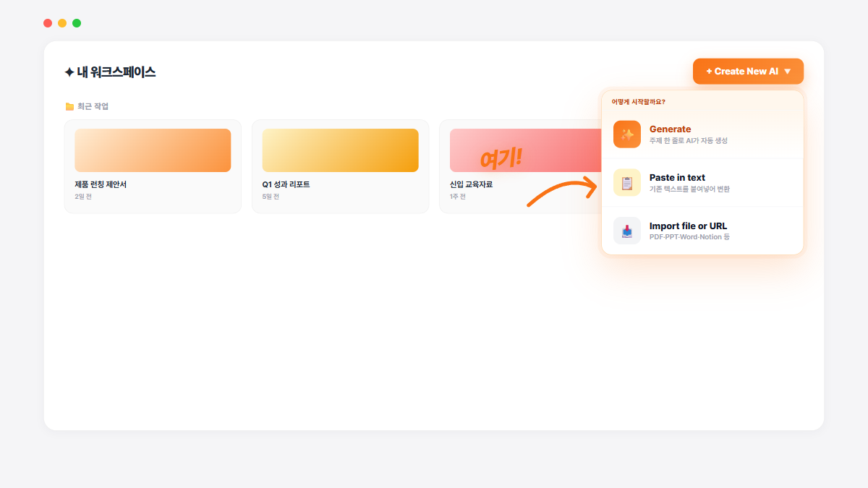Click the workspace sparkle logo icon
The height and width of the screenshot is (488, 868).
(69, 72)
